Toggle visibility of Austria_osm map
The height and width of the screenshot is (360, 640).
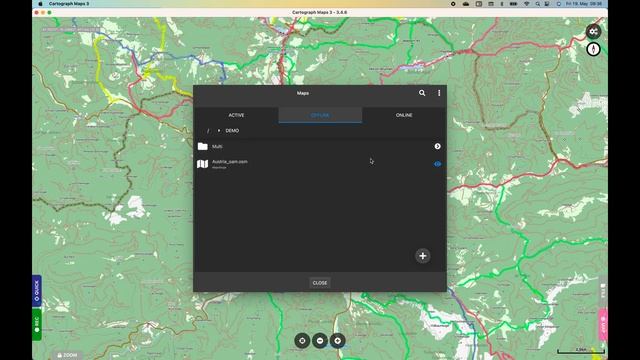click(x=438, y=164)
